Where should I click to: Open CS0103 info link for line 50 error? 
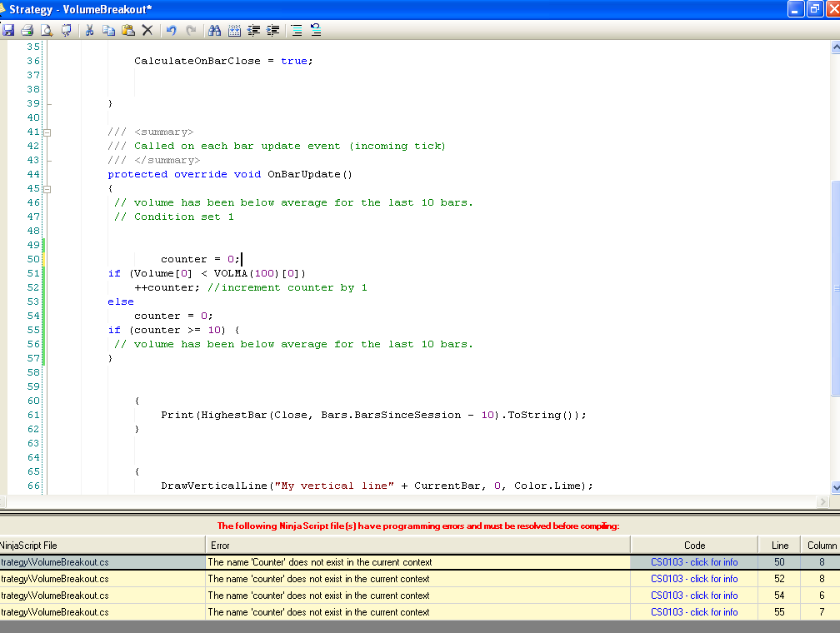693,562
